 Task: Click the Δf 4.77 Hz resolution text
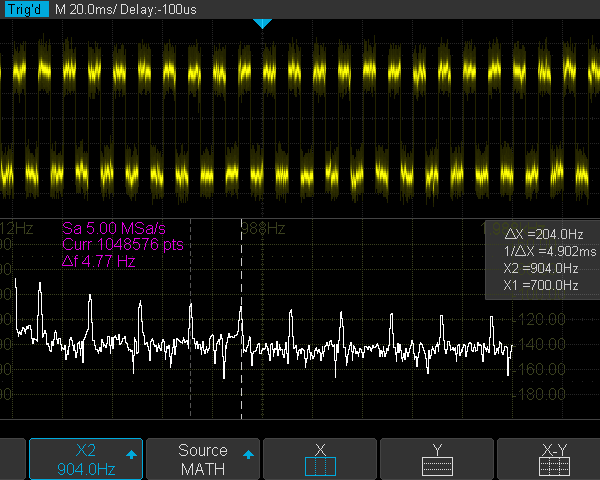click(x=98, y=262)
